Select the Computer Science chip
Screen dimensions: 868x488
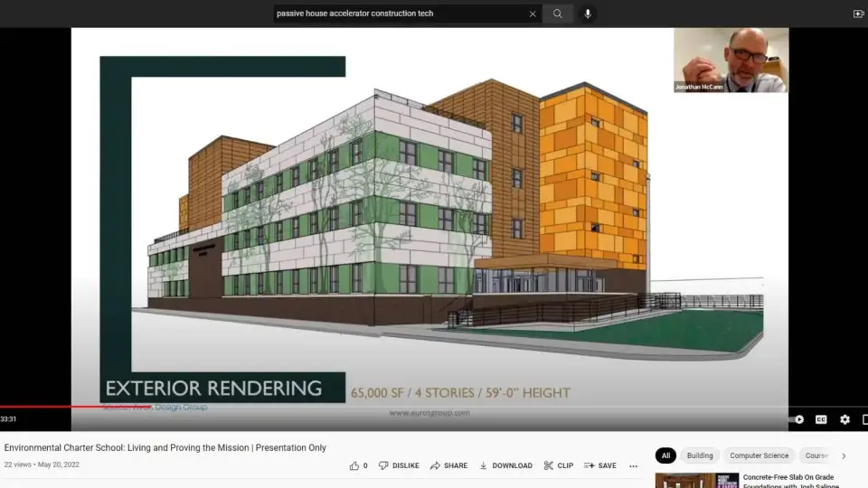[x=759, y=455]
